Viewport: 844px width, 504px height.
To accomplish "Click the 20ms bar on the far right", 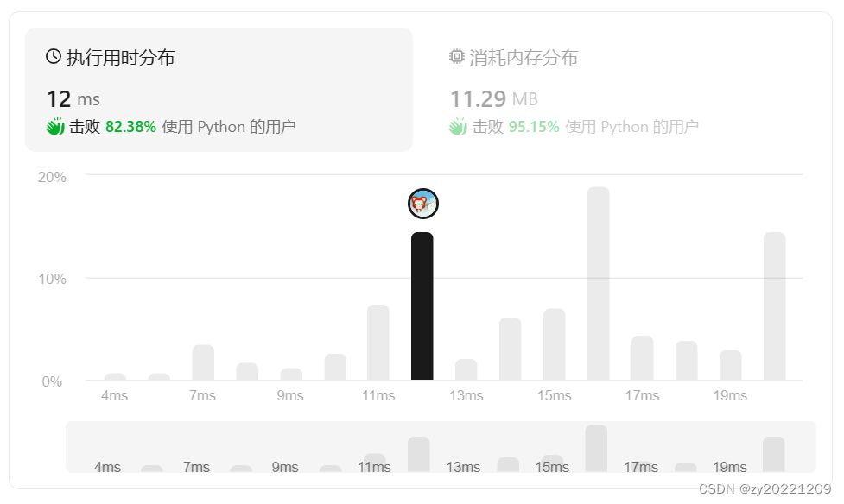I will (774, 306).
